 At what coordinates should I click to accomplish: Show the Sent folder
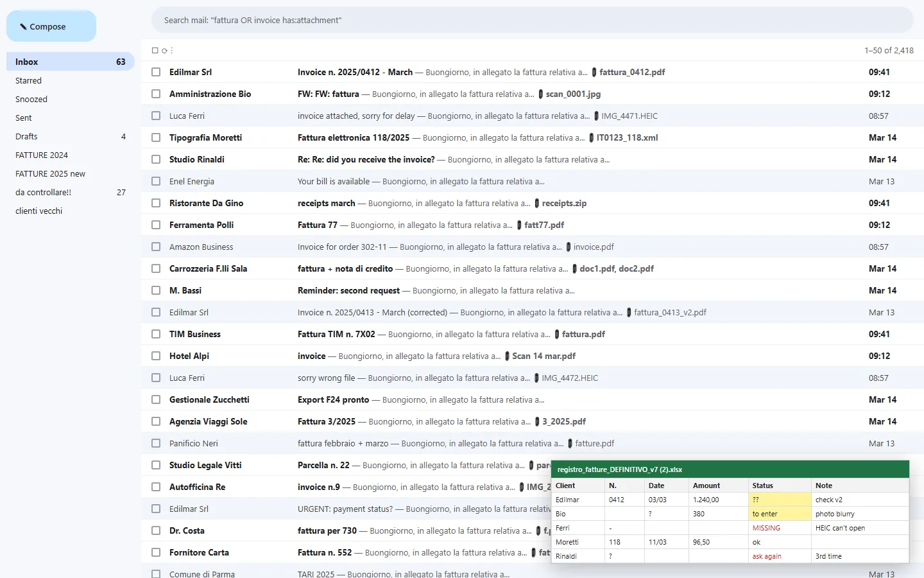point(71,118)
